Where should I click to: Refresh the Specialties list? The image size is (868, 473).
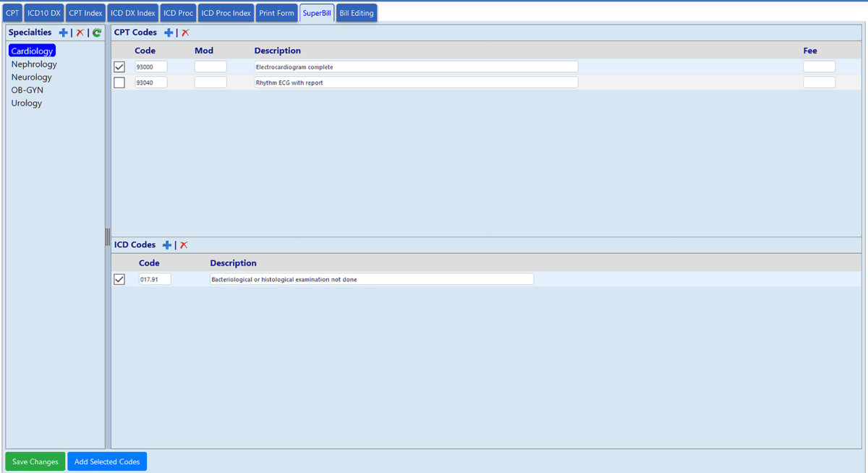pos(97,33)
